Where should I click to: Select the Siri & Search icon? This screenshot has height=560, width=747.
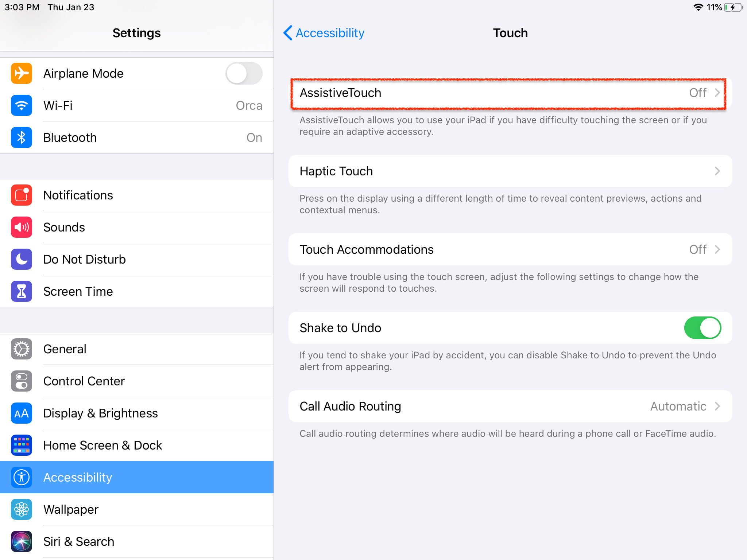pyautogui.click(x=22, y=541)
